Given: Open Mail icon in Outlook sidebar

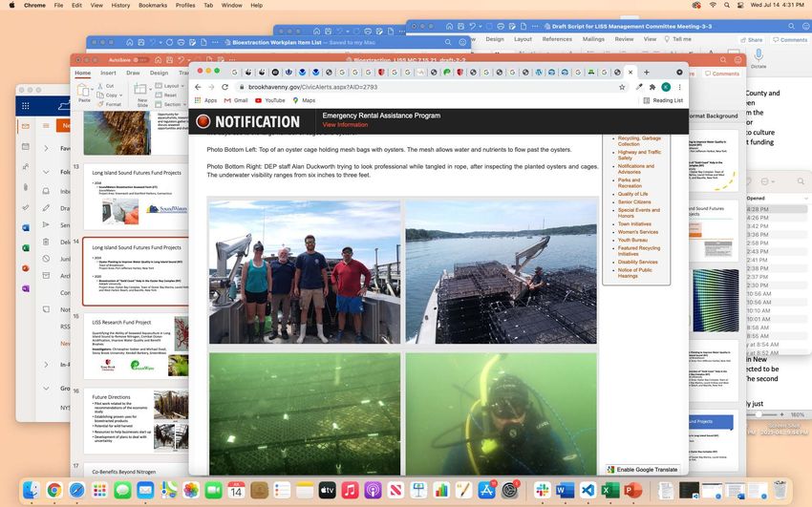Looking at the screenshot, I should pyautogui.click(x=26, y=126).
